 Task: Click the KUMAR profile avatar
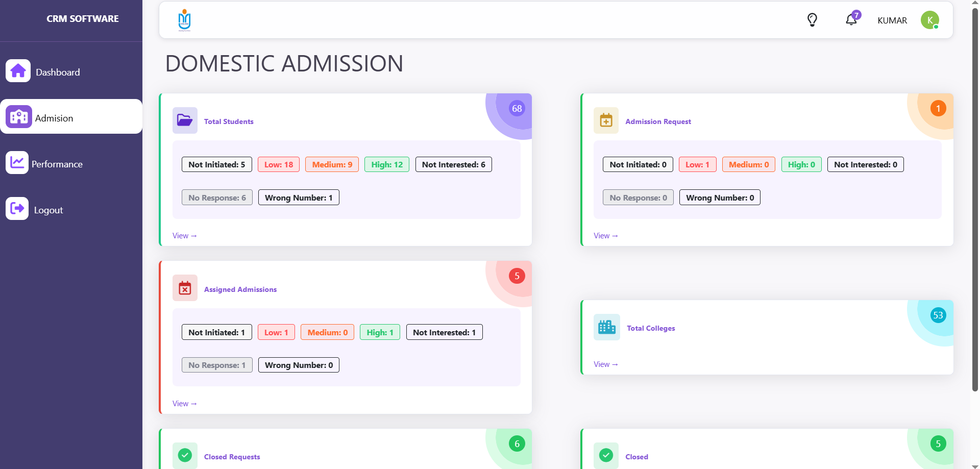(930, 20)
